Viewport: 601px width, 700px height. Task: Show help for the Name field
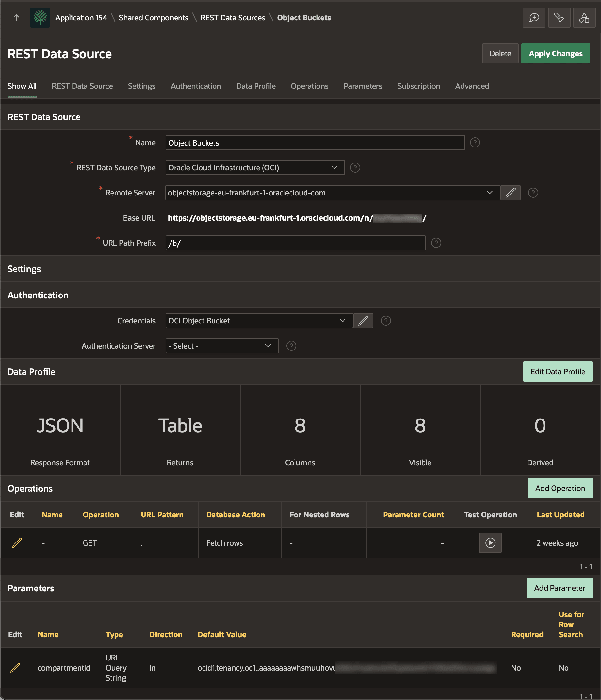point(475,142)
